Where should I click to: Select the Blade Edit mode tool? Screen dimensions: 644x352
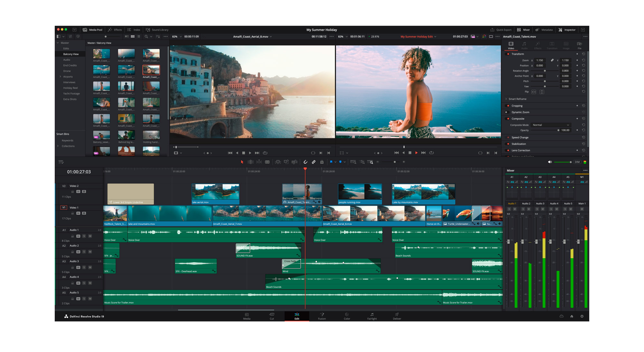click(x=268, y=162)
